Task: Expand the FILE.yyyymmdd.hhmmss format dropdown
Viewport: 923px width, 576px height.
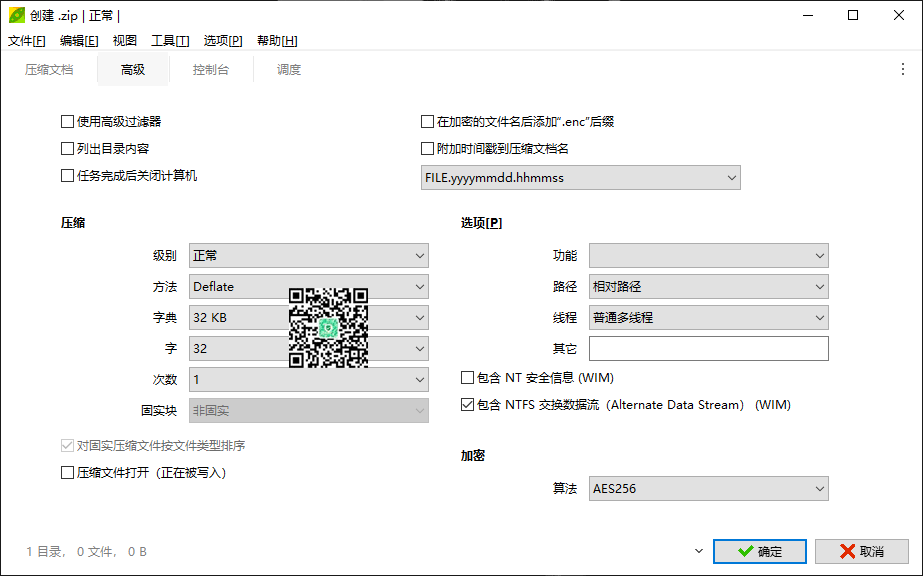Action: point(580,178)
